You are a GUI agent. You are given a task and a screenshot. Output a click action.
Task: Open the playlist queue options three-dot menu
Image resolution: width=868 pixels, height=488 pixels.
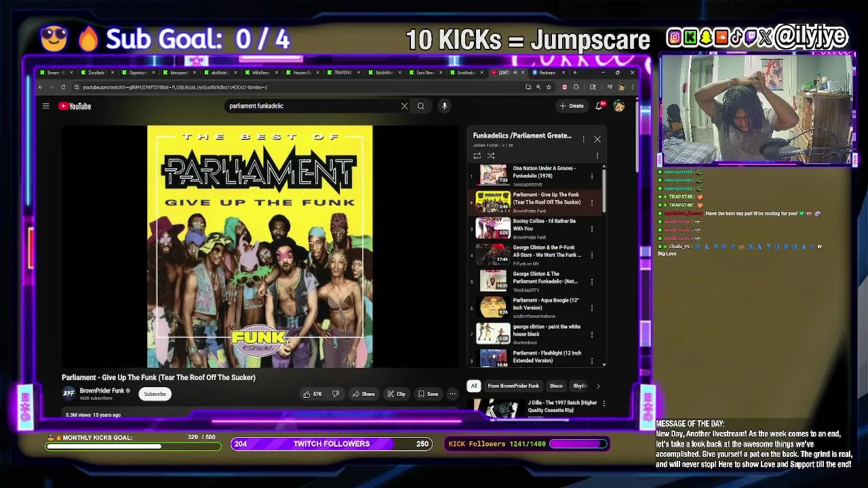coord(597,156)
